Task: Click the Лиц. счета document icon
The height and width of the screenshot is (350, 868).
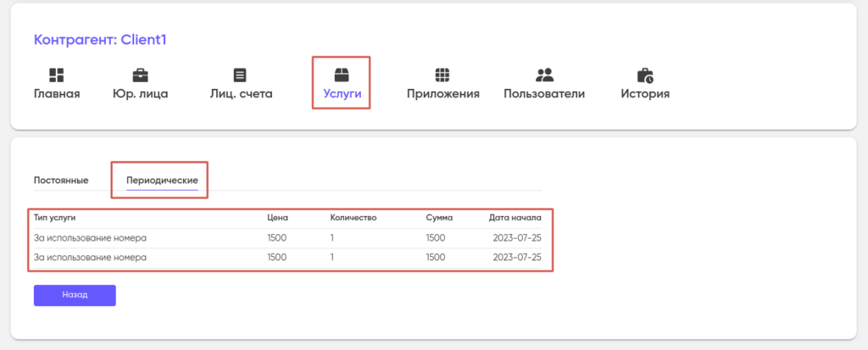Action: coord(241,75)
